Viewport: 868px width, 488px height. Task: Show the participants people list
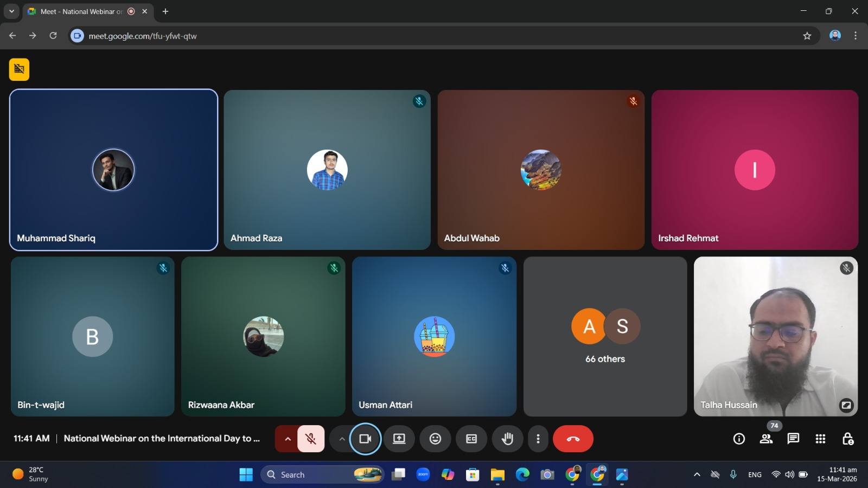766,439
